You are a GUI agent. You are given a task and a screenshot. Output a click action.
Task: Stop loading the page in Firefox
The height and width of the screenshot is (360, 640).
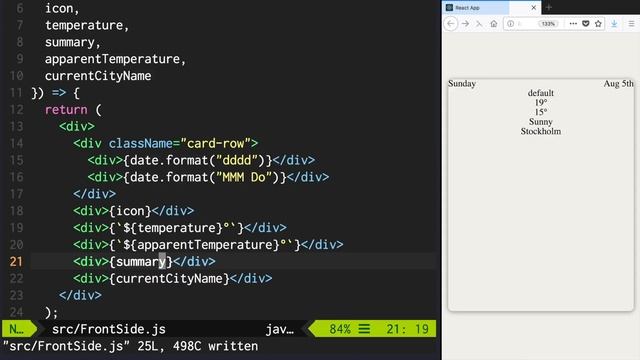point(479,24)
